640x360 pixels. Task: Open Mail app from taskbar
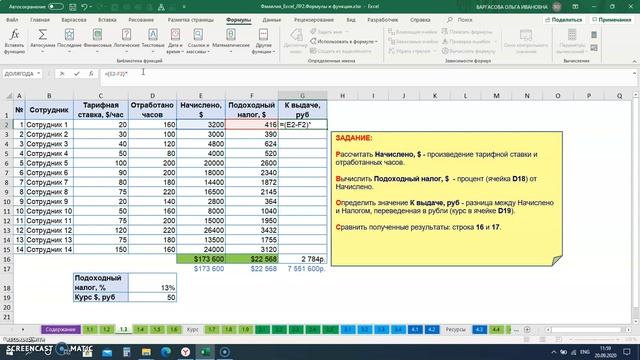pyautogui.click(x=107, y=351)
